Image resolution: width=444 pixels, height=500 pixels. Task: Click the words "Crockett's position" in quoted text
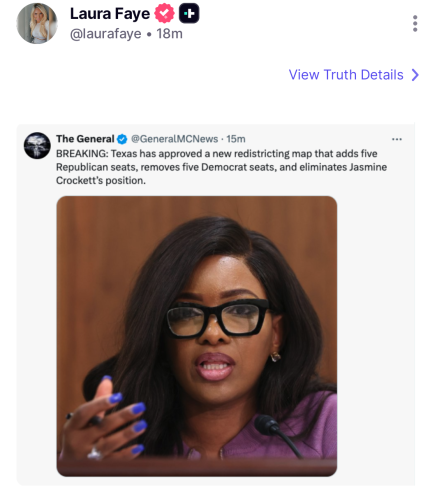pyautogui.click(x=101, y=180)
